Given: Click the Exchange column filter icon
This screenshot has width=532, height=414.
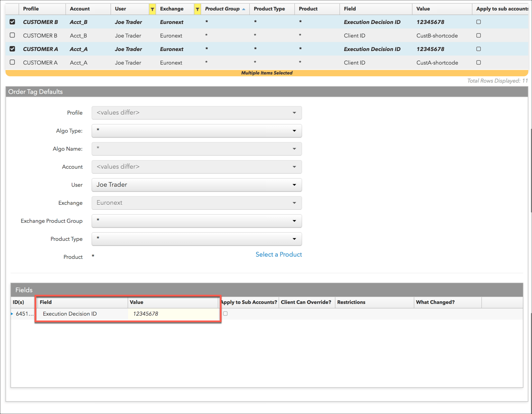Looking at the screenshot, I should (x=197, y=9).
